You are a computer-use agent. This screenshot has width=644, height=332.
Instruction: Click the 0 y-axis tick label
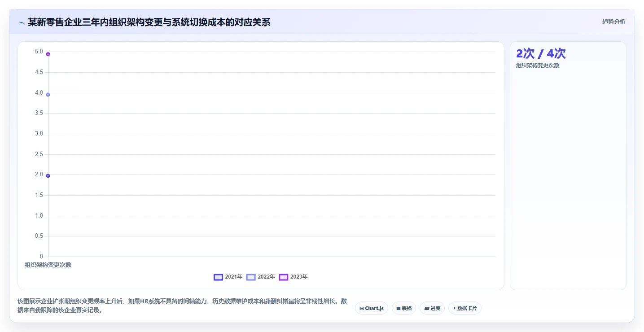click(41, 257)
